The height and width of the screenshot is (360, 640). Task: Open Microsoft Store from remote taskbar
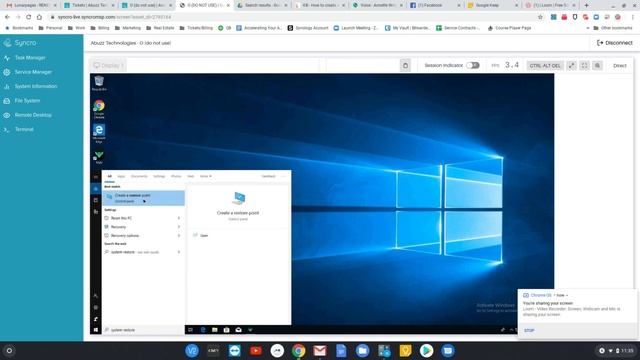click(227, 330)
